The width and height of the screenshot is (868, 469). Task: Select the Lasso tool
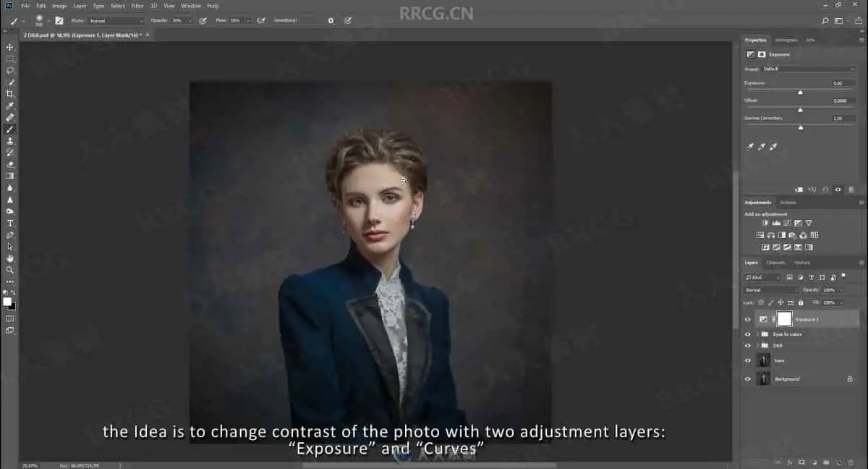coord(10,70)
